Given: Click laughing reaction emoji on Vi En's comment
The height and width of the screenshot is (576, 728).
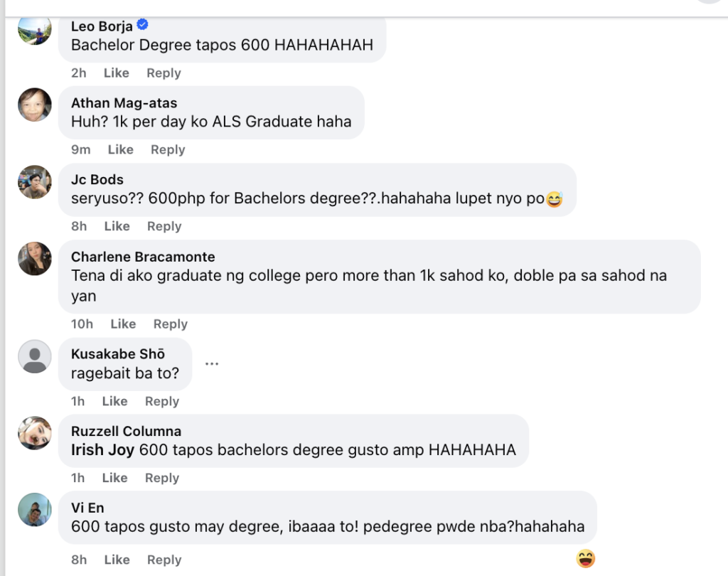Looking at the screenshot, I should tap(586, 559).
